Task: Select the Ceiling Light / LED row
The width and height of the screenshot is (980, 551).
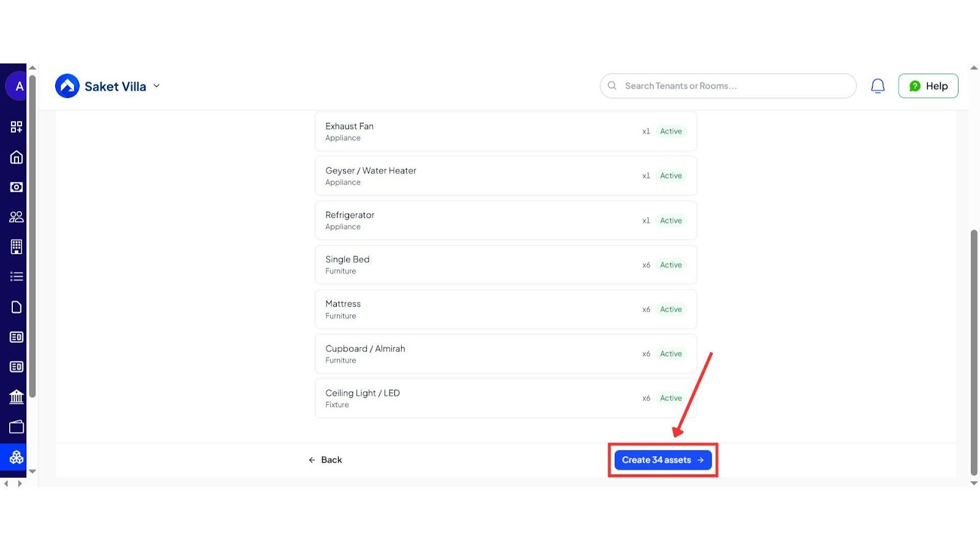Action: click(505, 399)
